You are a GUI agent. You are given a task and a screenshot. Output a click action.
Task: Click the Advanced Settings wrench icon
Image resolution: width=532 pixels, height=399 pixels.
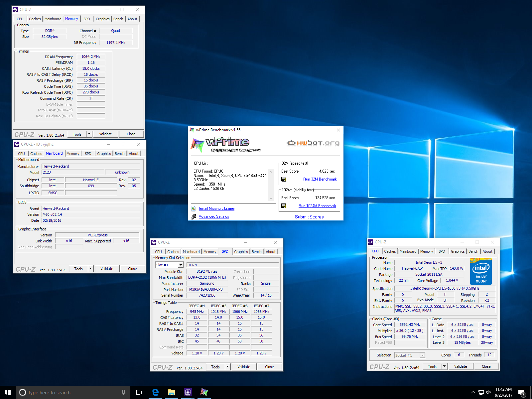(194, 217)
